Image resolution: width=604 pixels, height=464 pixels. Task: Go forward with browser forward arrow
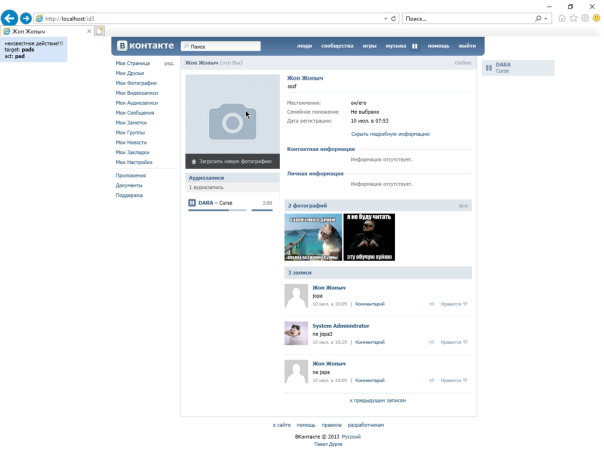[x=26, y=18]
